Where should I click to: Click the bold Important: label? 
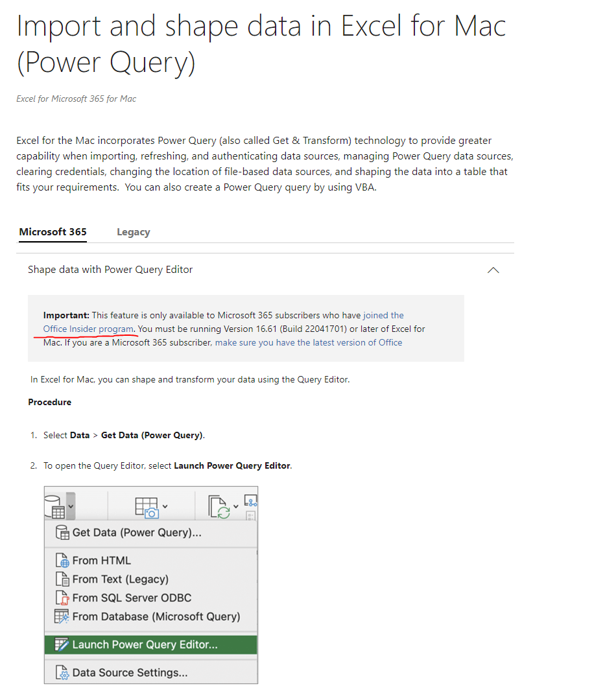point(66,315)
